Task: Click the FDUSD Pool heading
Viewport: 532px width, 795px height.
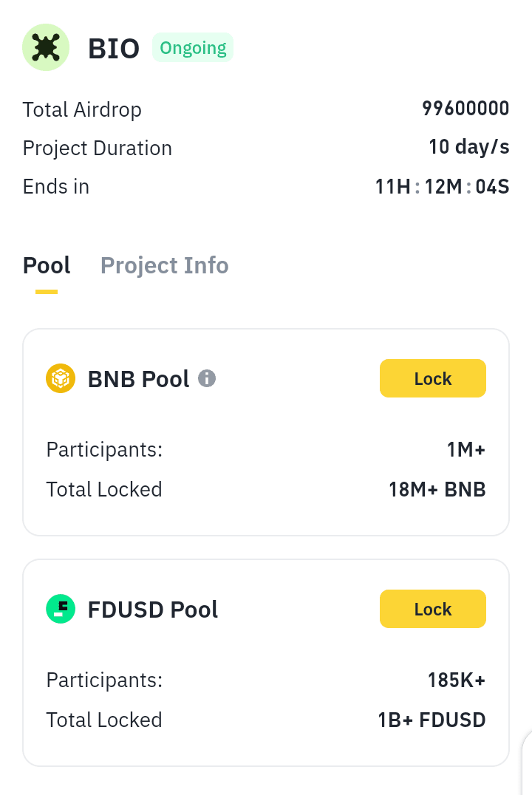Action: point(153,610)
